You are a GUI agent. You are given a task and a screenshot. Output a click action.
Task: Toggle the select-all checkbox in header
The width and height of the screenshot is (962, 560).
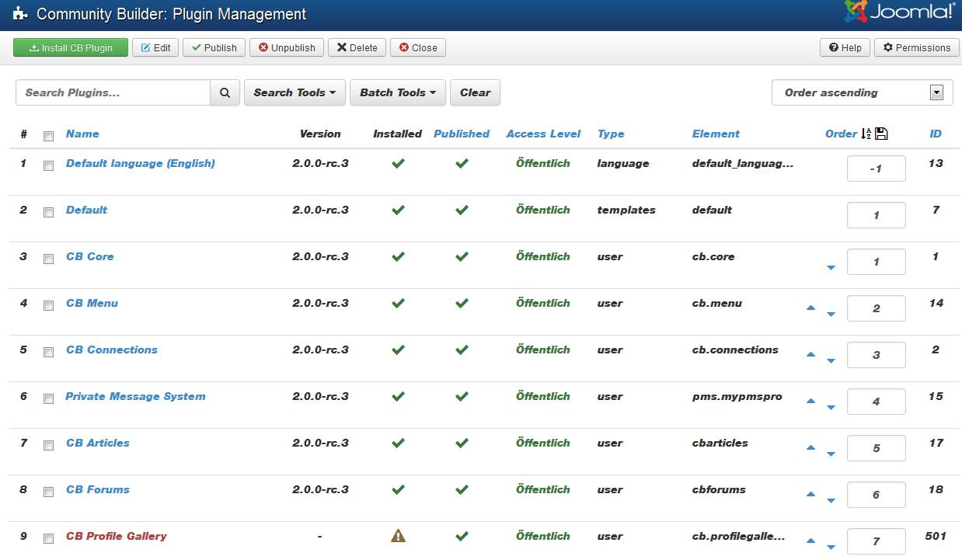point(48,136)
